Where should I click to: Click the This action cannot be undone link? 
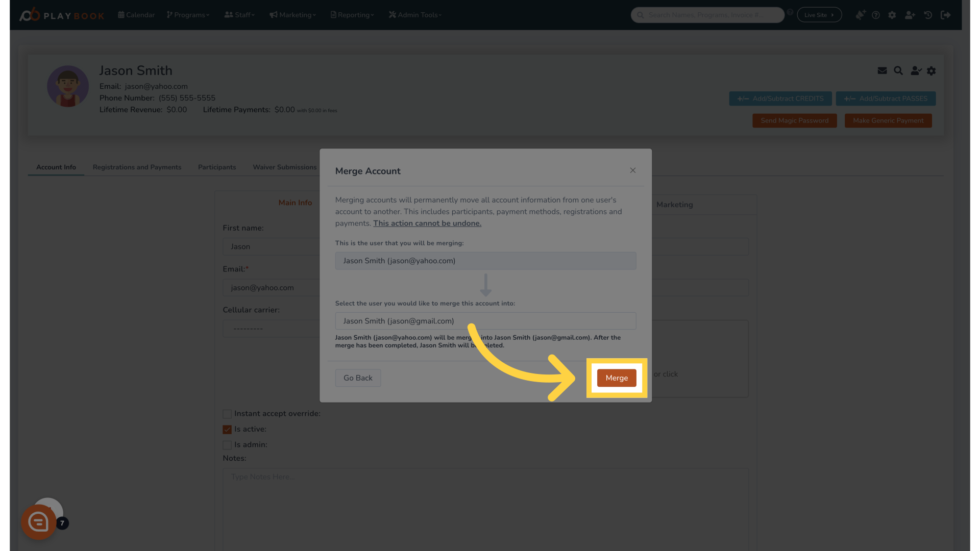[427, 223]
